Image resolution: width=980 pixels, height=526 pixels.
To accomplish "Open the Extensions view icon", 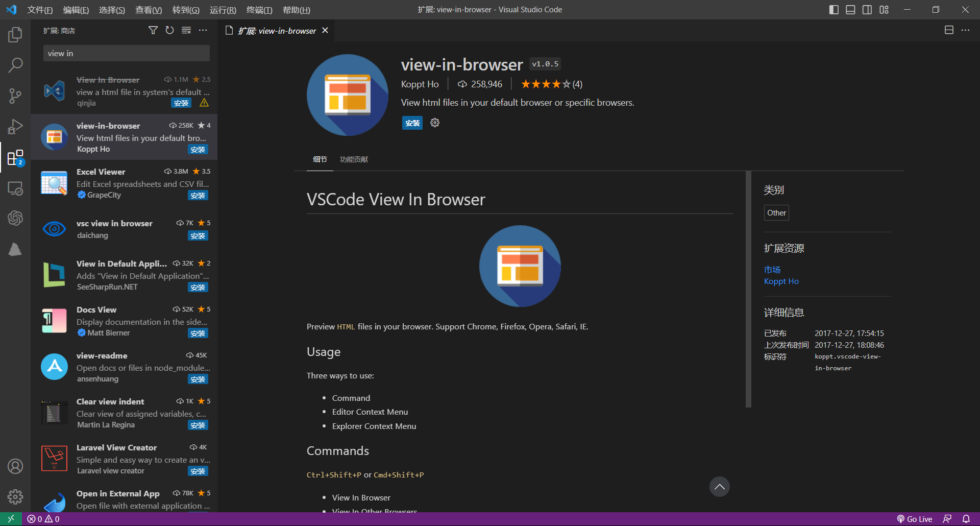I will tap(15, 158).
